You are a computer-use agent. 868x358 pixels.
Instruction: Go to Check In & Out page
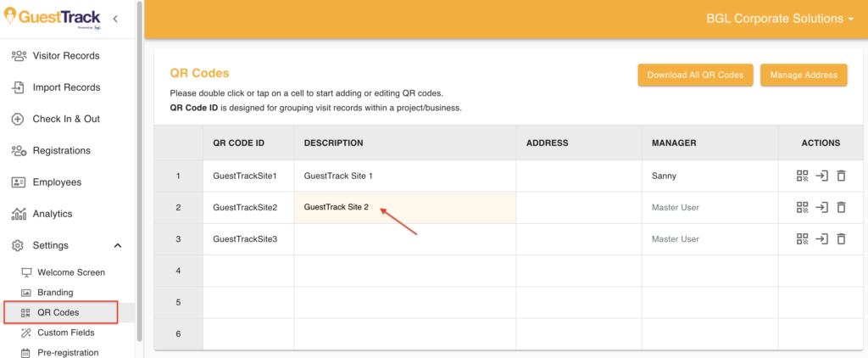[x=65, y=119]
